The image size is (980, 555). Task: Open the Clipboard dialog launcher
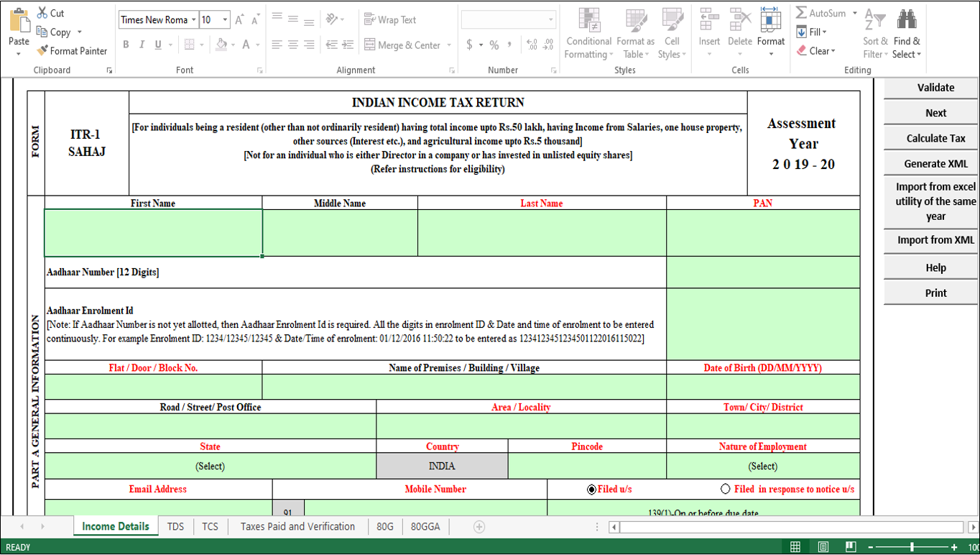coord(109,70)
